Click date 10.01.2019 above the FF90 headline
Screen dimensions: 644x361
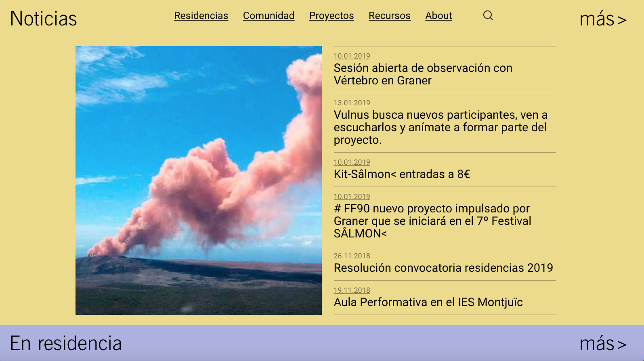(x=352, y=197)
